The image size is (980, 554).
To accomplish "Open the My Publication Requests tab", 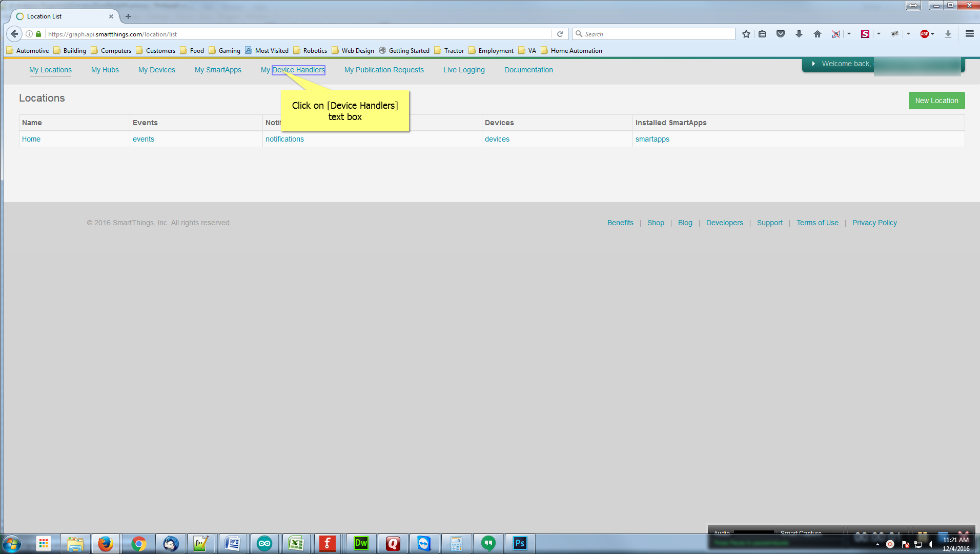I will coord(384,70).
